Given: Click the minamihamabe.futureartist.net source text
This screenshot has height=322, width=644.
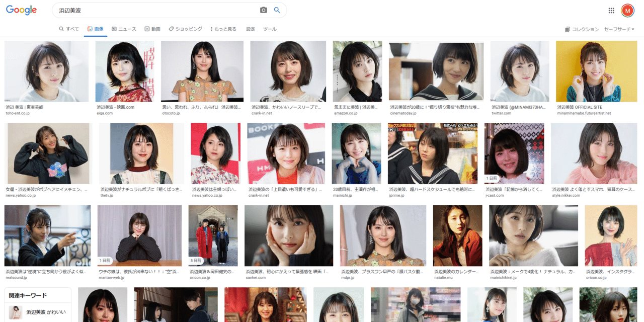Looking at the screenshot, I should coord(584,113).
